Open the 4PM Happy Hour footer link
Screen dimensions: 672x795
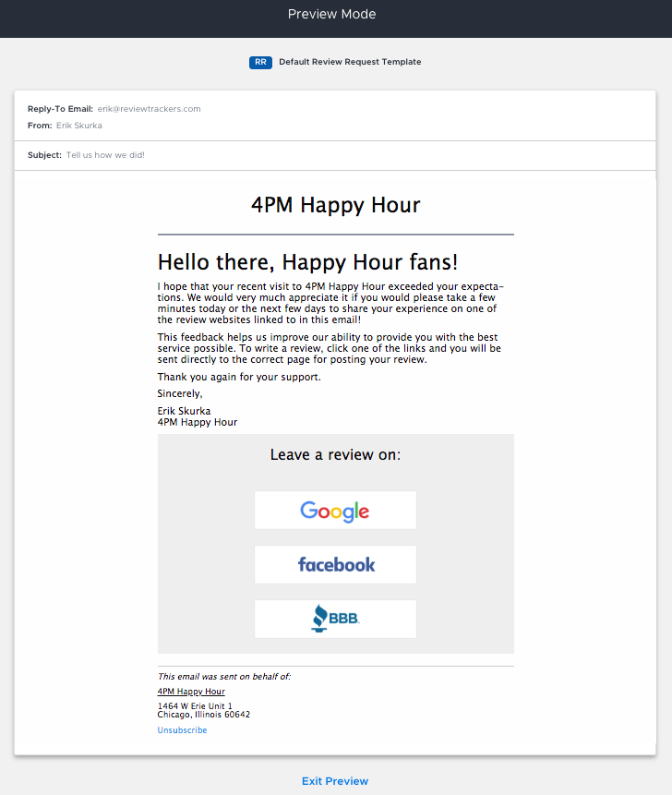point(191,692)
